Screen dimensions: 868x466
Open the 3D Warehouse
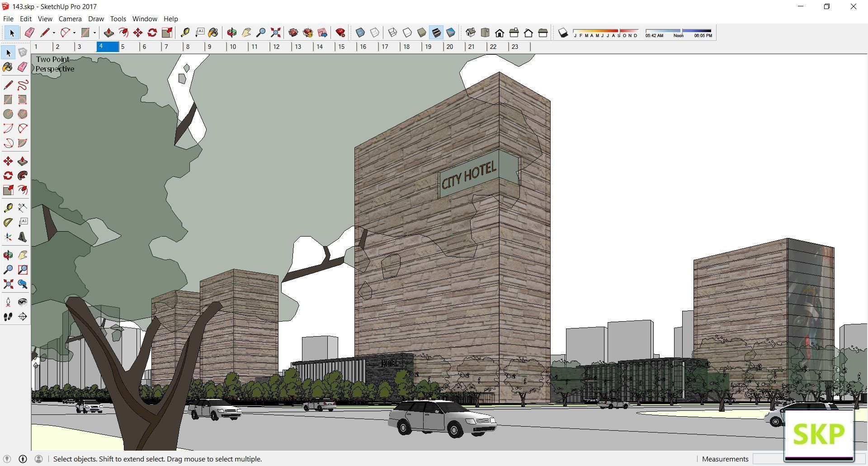pyautogui.click(x=293, y=33)
